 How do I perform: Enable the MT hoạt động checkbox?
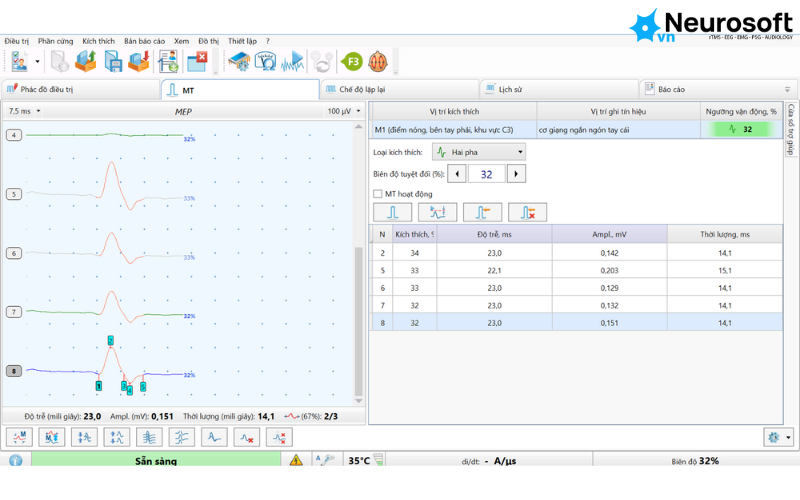[x=378, y=194]
